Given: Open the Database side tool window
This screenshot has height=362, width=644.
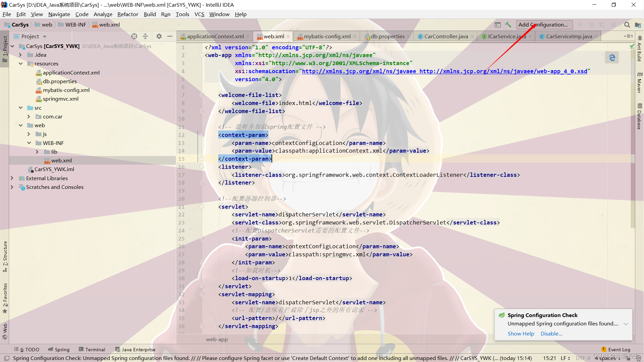Looking at the screenshot, I should click(x=639, y=116).
